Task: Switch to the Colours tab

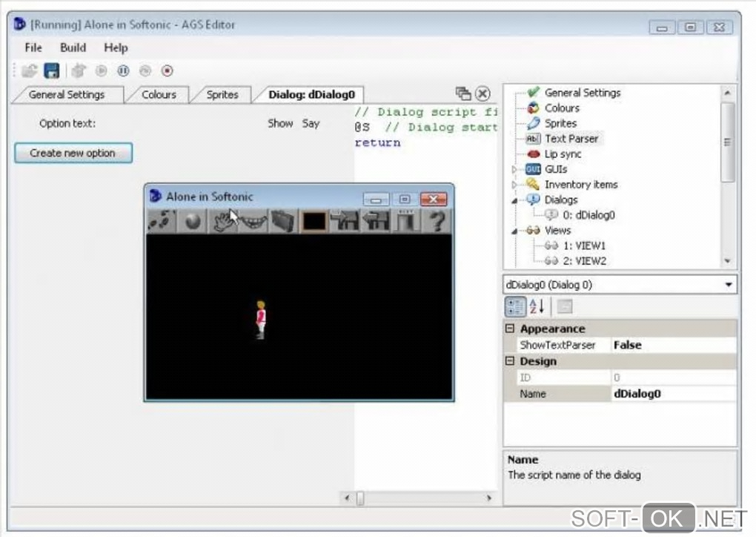Action: coord(159,94)
